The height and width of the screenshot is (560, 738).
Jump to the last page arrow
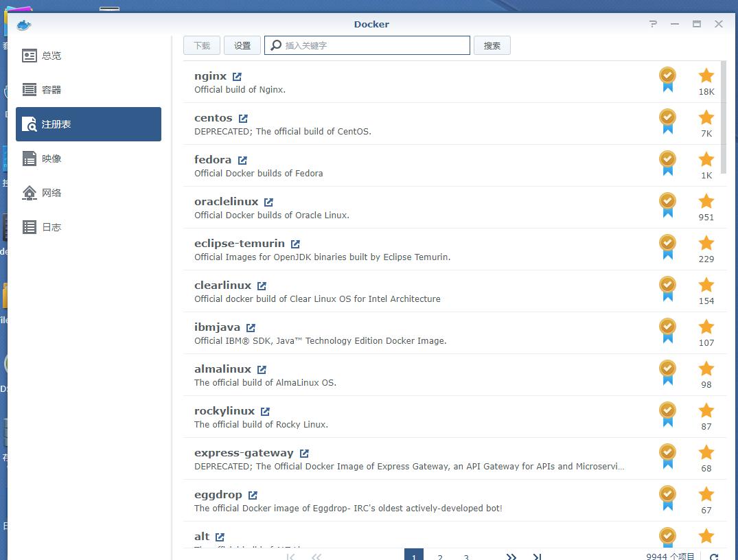537,557
